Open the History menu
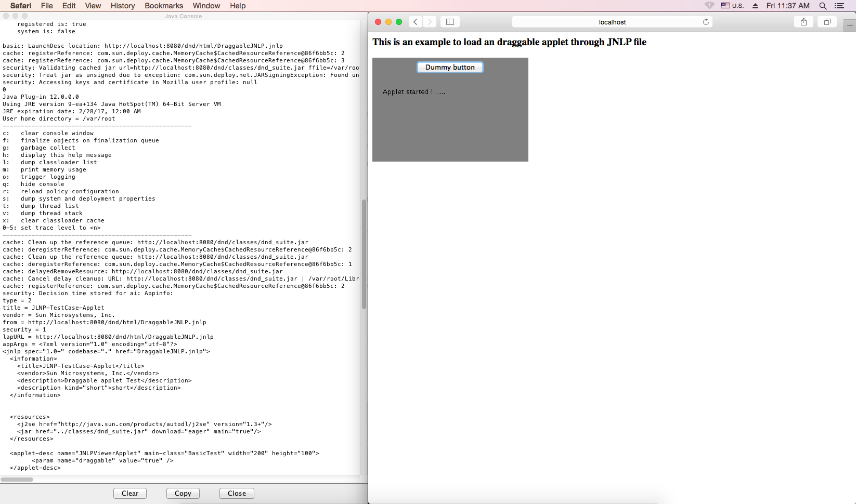The height and width of the screenshot is (504, 856). pos(123,6)
